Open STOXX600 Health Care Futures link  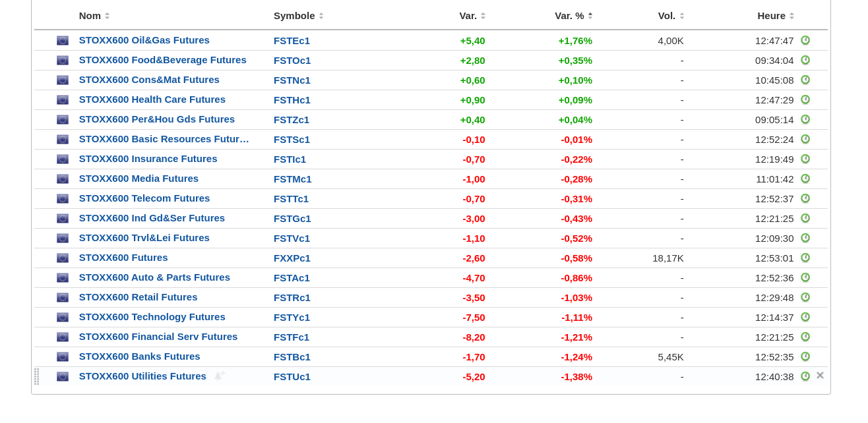tap(152, 99)
